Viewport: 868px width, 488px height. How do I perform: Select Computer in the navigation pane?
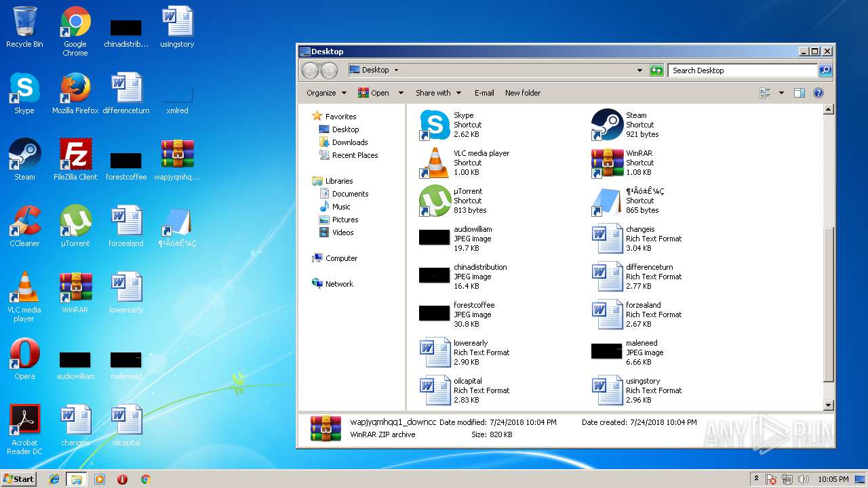334,258
